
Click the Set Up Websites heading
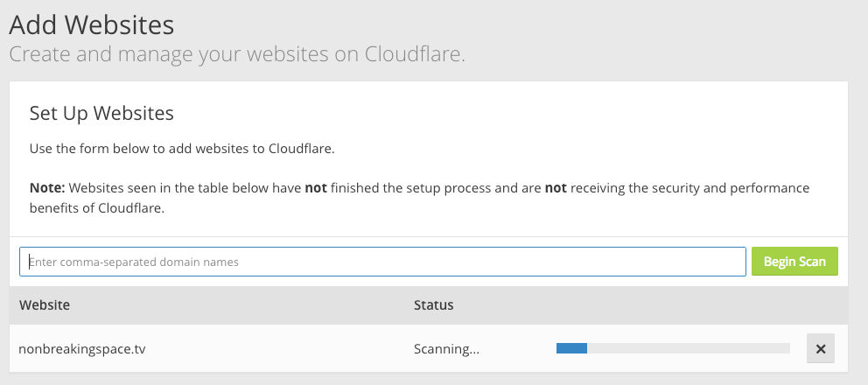click(101, 113)
